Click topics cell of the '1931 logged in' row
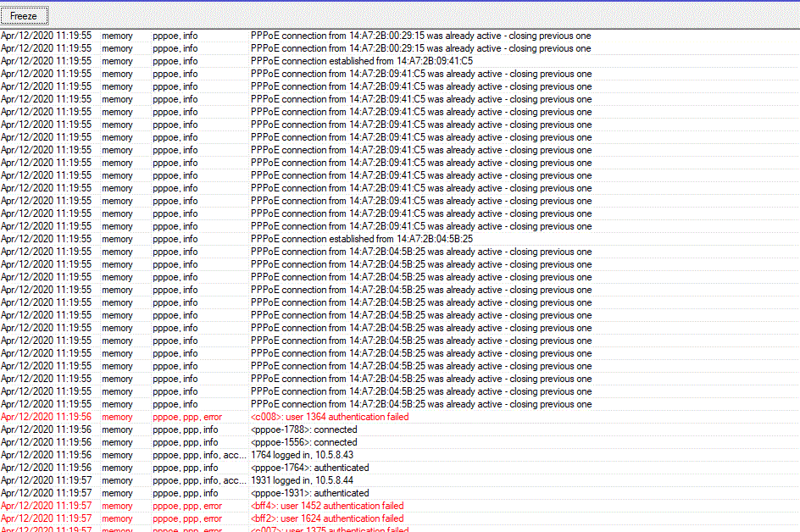800x532 pixels. click(x=199, y=480)
